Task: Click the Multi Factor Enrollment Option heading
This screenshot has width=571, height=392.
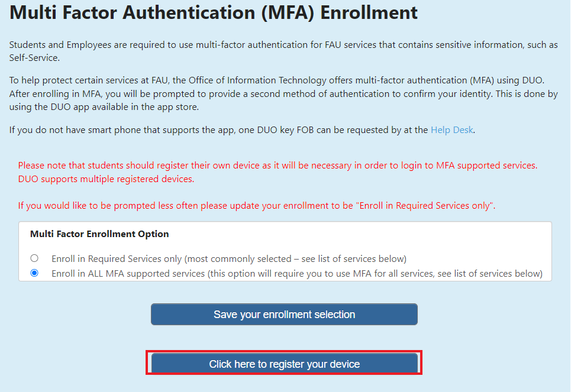Action: click(x=99, y=234)
